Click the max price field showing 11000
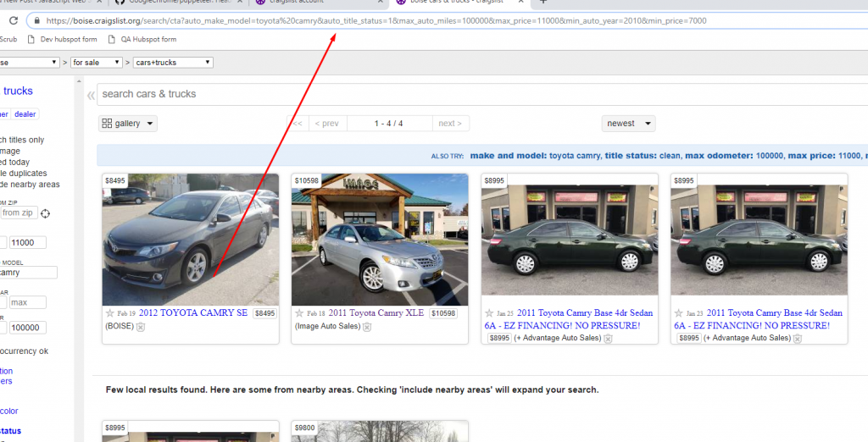Image resolution: width=868 pixels, height=442 pixels. 28,242
